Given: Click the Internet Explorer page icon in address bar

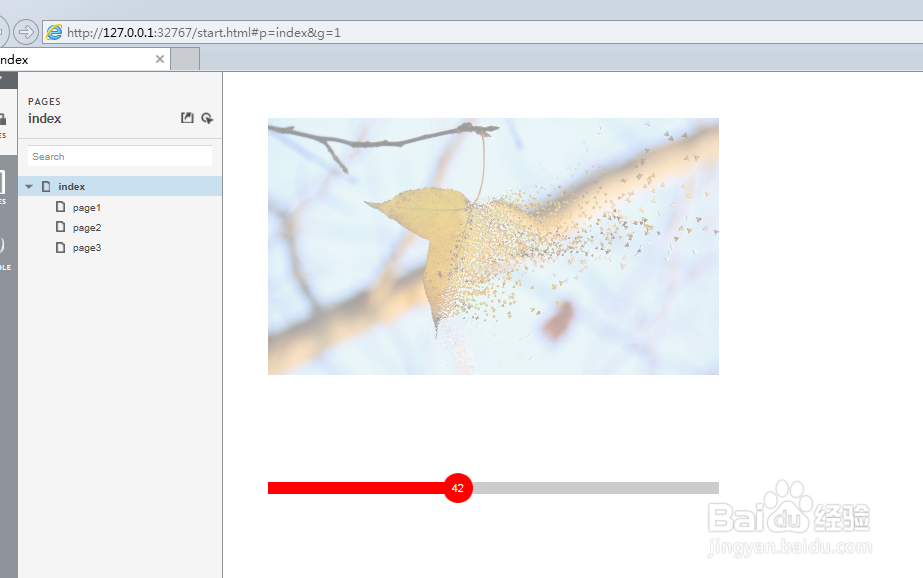Looking at the screenshot, I should point(54,32).
